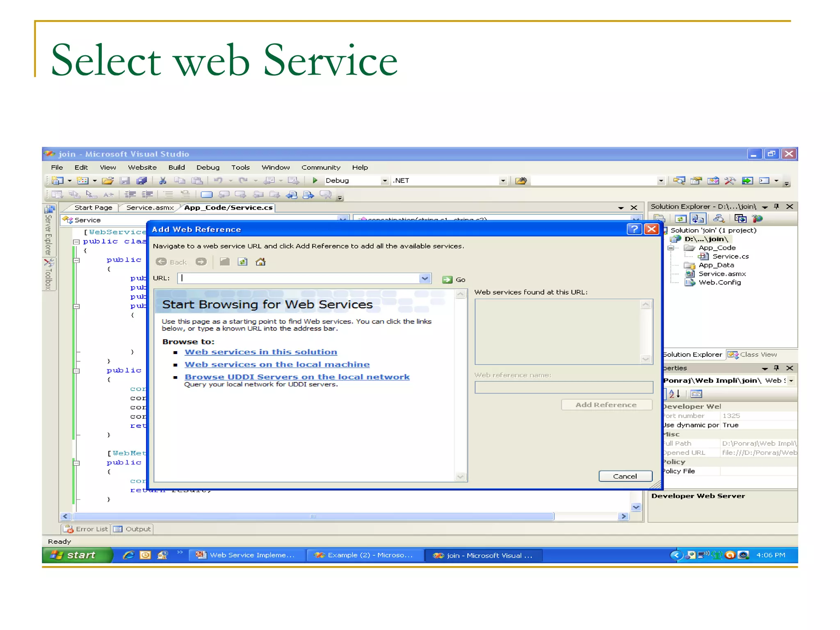The image size is (840, 630).
Task: Click View Class Diagram icon in Solution Explorer
Action: coord(719,219)
